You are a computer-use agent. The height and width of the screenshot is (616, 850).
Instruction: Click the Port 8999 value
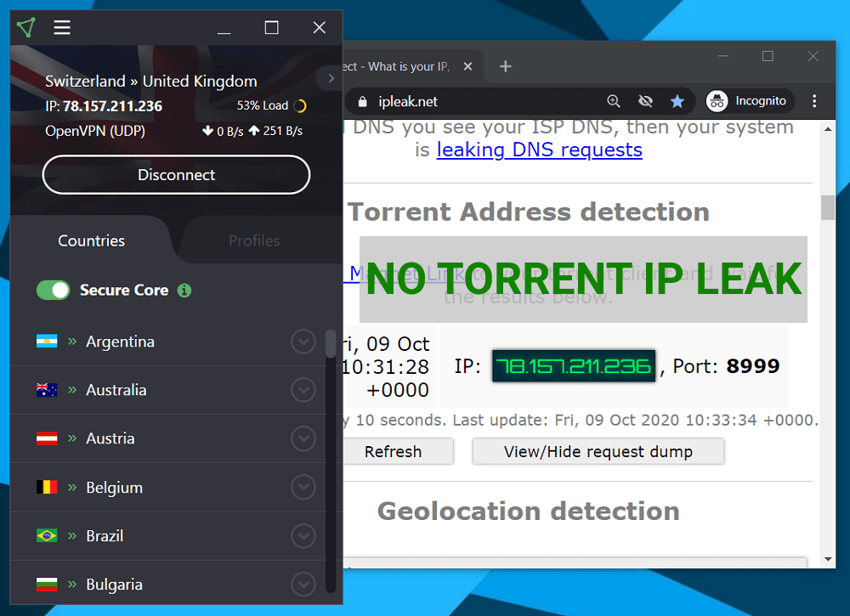click(x=753, y=366)
